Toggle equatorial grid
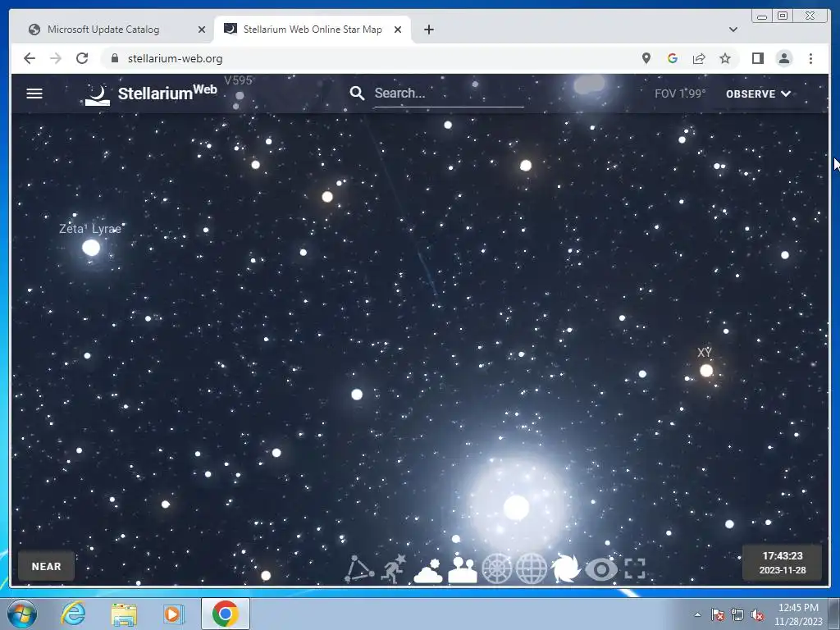This screenshot has height=630, width=840. coord(531,568)
